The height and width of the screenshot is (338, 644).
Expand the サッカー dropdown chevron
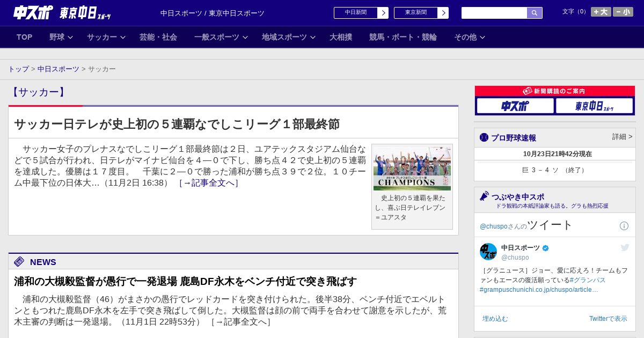(x=122, y=37)
